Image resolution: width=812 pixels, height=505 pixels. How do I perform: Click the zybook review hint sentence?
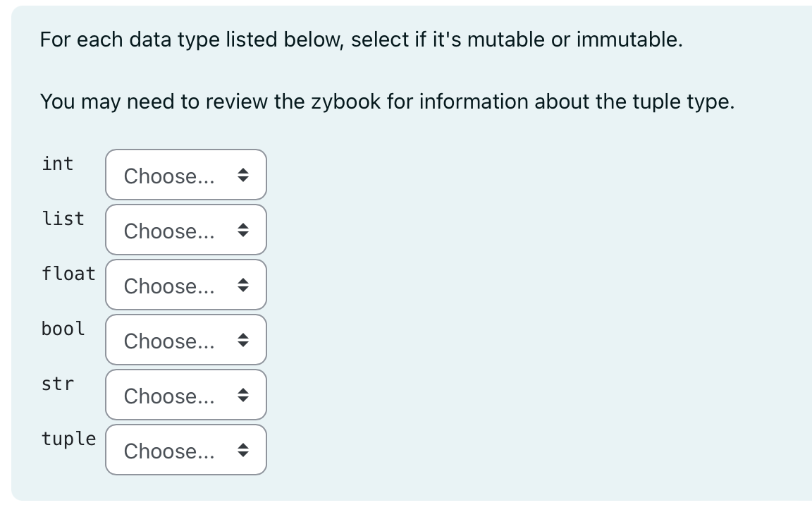(387, 102)
